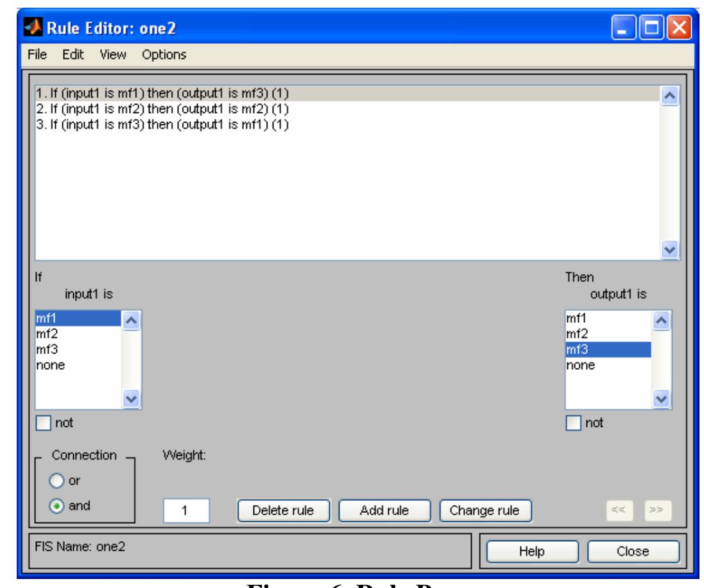704x588 pixels.
Task: Enable the 'not' checkbox under output1
Action: [574, 424]
